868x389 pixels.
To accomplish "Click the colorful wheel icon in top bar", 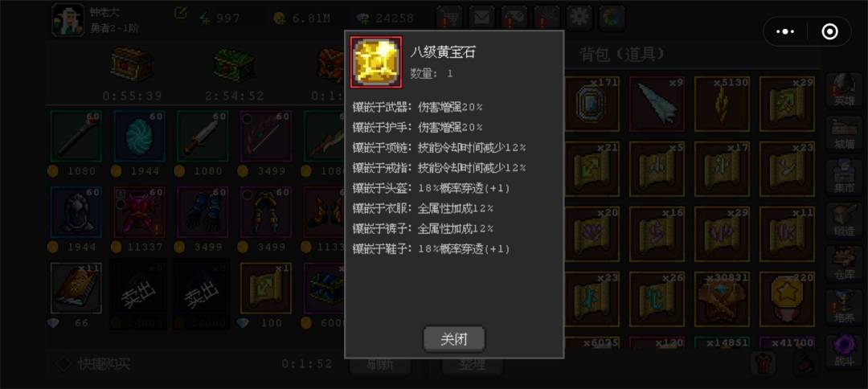I will (612, 18).
